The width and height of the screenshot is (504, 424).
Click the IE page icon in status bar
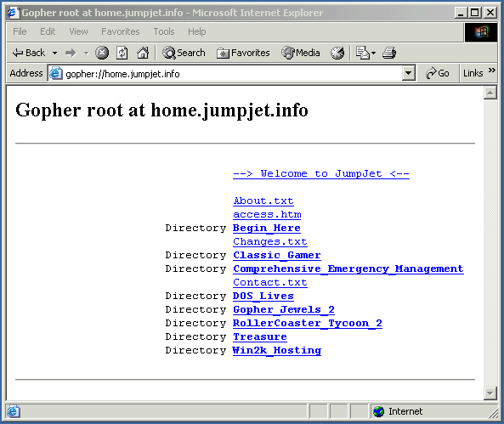[14, 411]
